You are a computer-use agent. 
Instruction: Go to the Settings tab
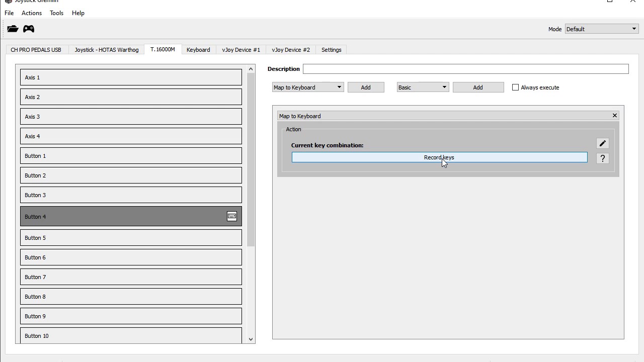[x=331, y=50]
